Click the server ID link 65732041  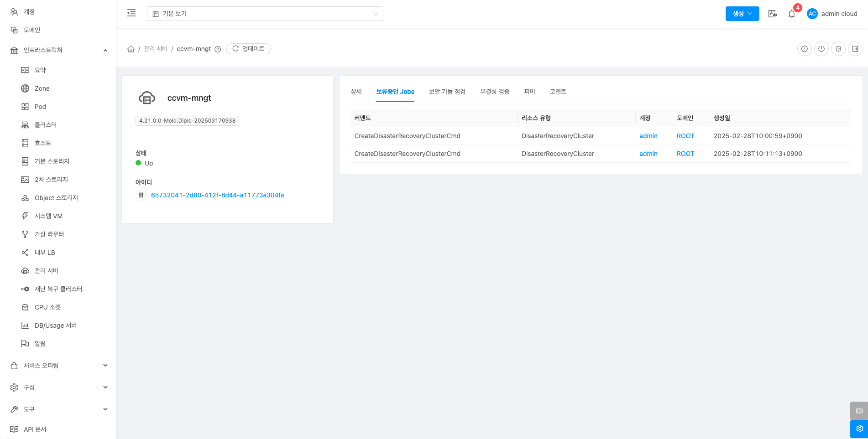click(217, 195)
